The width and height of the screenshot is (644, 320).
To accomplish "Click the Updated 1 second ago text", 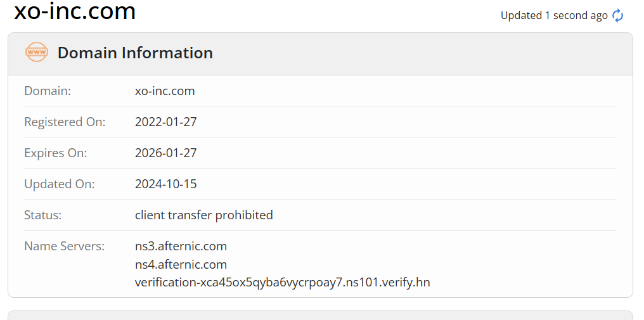I will coord(554,16).
